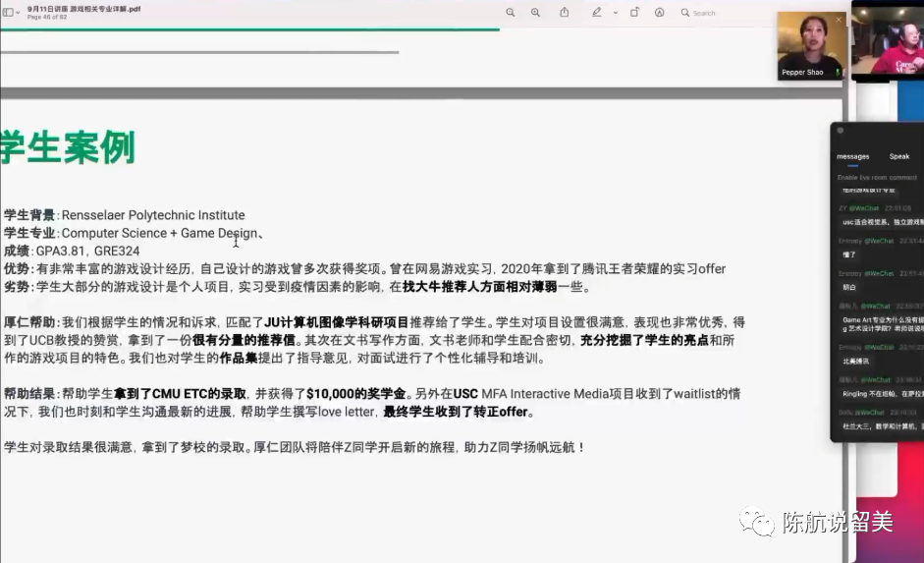
Task: Click the sidebar view icon
Action: coord(8,12)
